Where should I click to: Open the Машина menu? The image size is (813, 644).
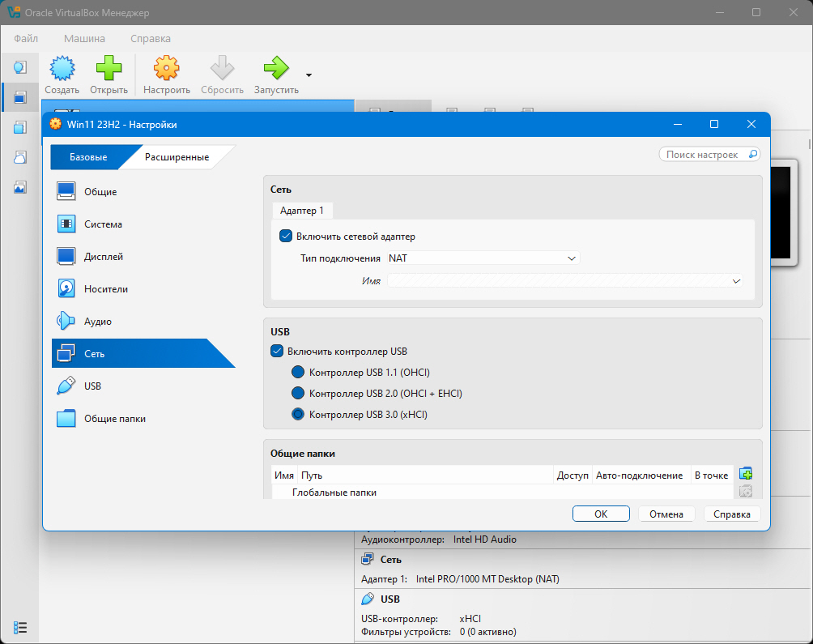pos(84,38)
